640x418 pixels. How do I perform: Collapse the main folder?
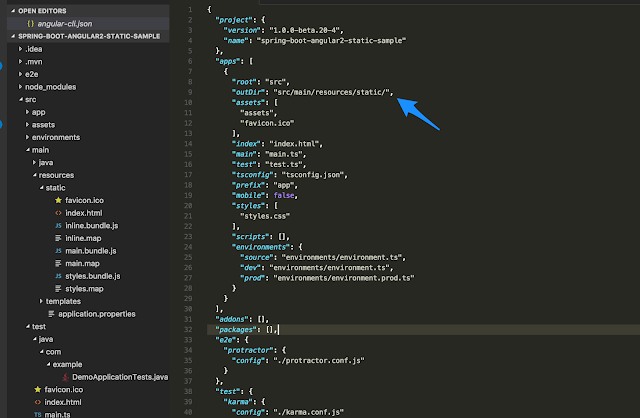pos(27,150)
